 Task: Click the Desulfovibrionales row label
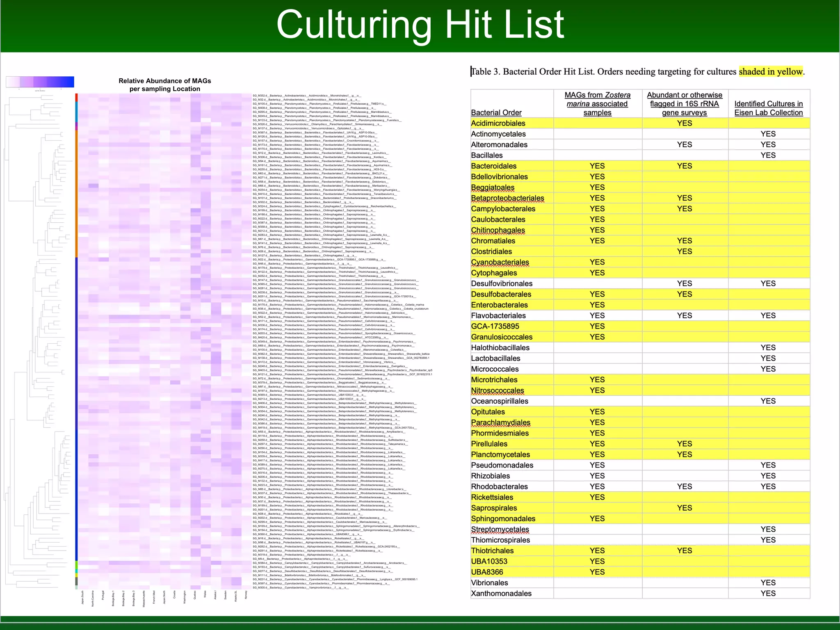pyautogui.click(x=502, y=284)
